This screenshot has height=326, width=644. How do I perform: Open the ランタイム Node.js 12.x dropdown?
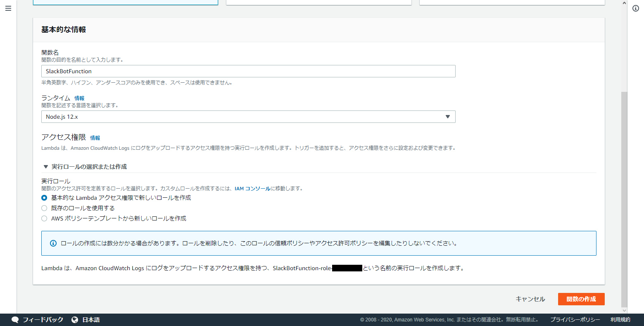248,117
